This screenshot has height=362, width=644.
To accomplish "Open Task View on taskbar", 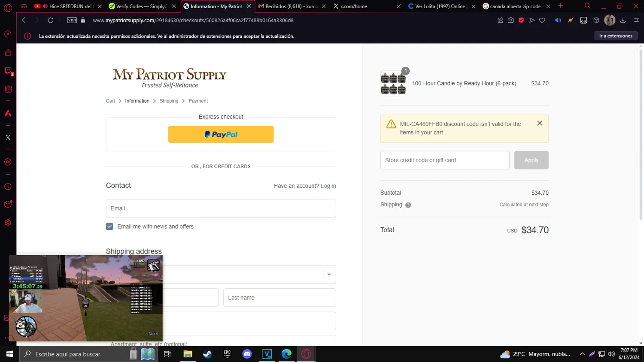I will (167, 354).
